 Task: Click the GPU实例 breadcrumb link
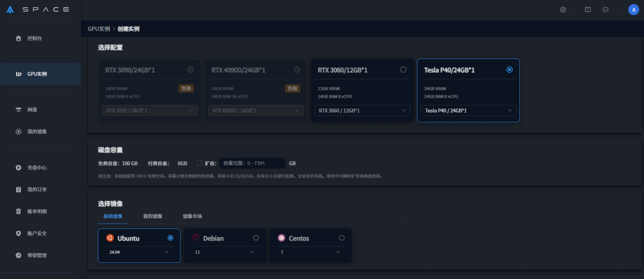pyautogui.click(x=99, y=29)
